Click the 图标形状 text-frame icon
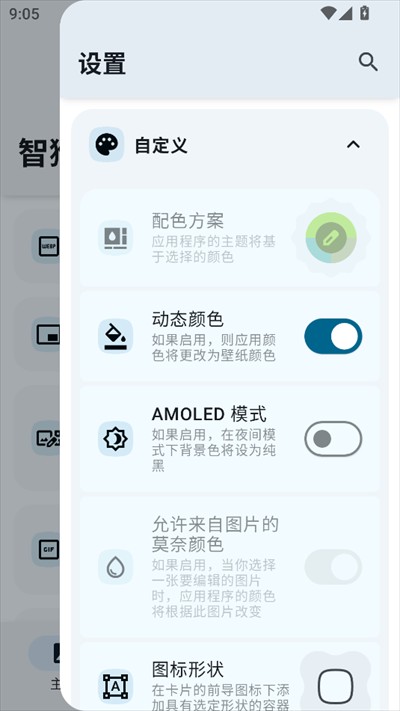Viewport: 400px width, 711px height. (116, 687)
